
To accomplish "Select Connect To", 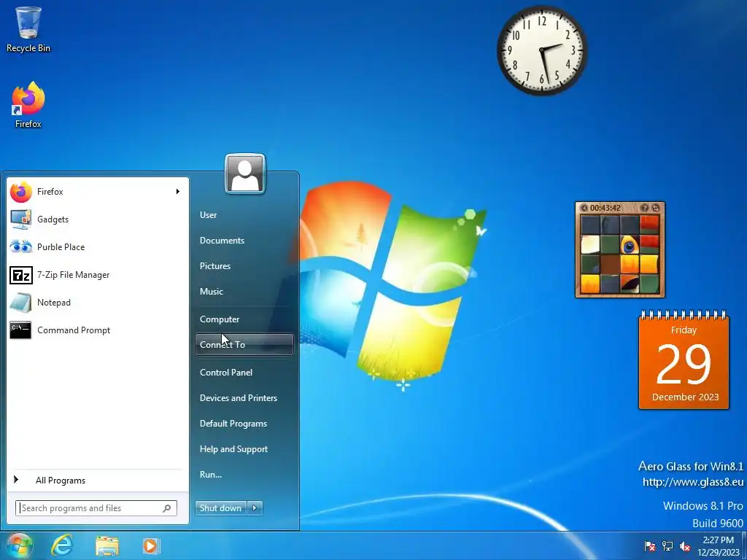I will tap(244, 345).
